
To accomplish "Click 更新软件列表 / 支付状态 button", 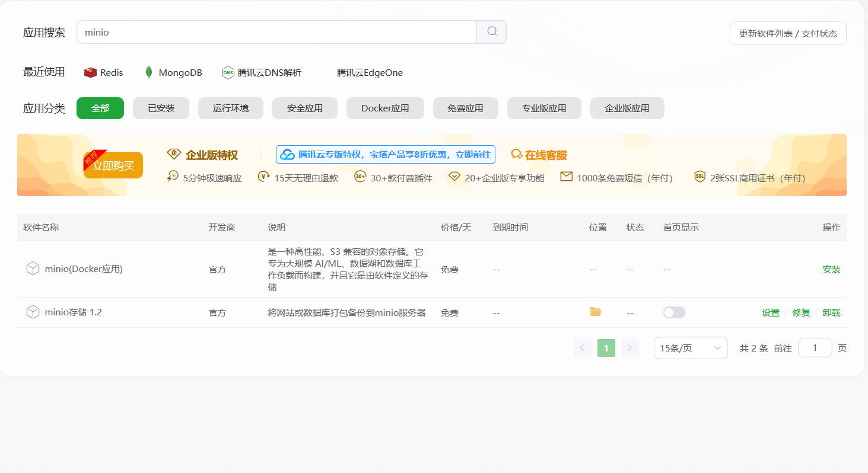I will (x=787, y=33).
